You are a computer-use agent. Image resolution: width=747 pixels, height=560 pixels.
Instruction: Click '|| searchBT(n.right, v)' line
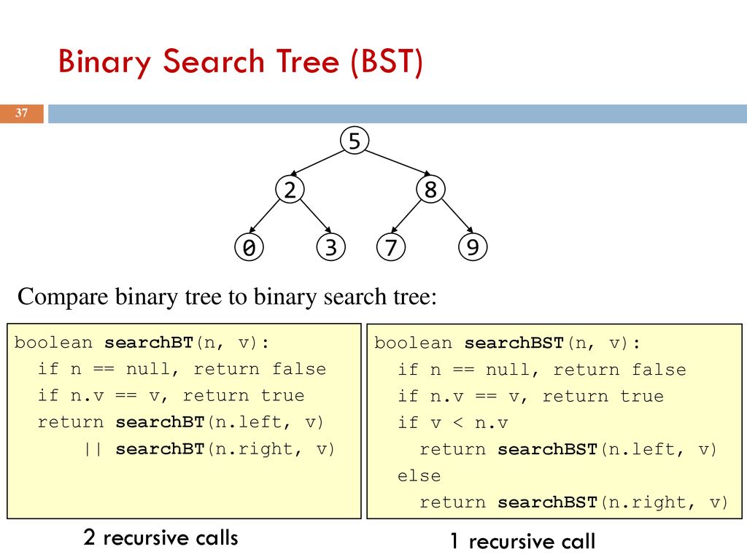[209, 449]
